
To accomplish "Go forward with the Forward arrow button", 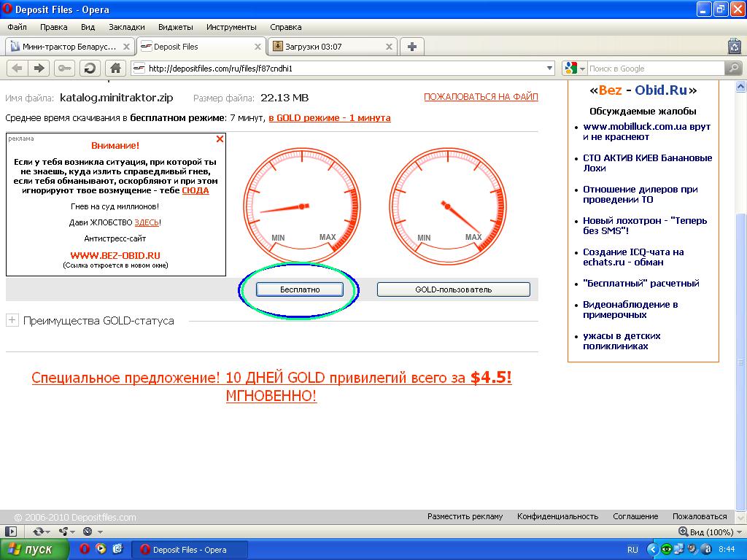I will (x=39, y=69).
